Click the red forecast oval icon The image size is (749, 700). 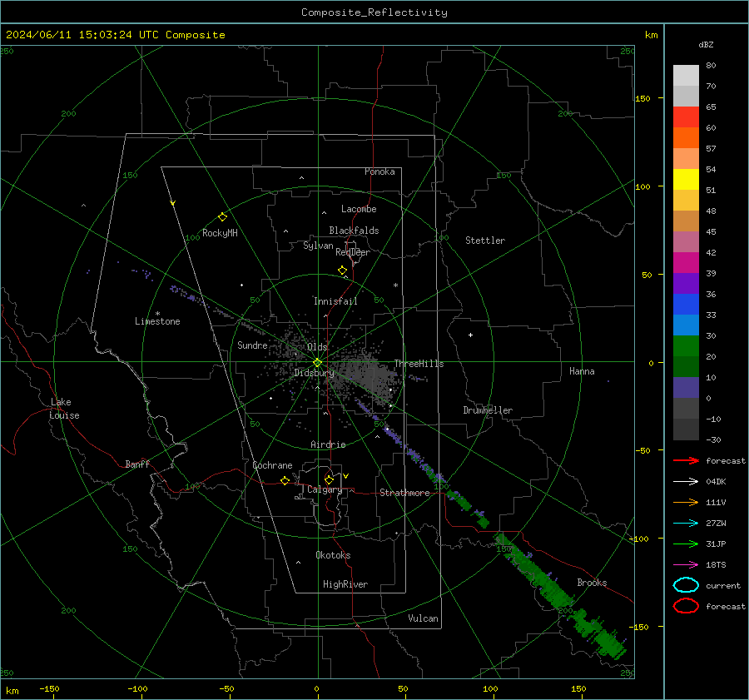[686, 606]
